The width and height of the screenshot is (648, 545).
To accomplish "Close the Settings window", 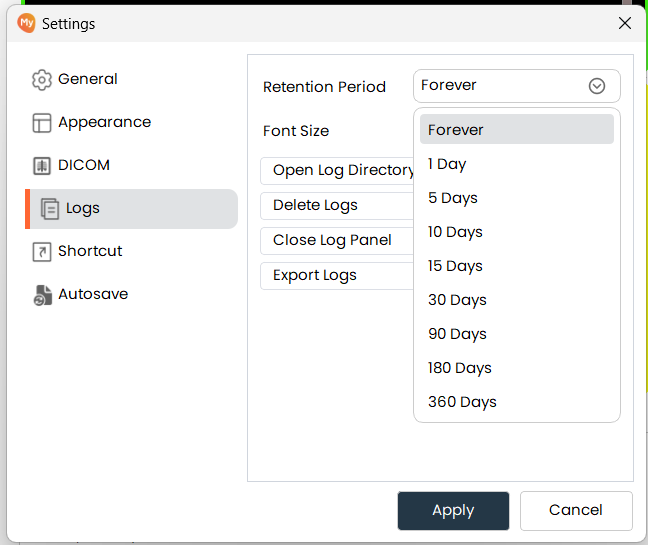I will [x=625, y=23].
